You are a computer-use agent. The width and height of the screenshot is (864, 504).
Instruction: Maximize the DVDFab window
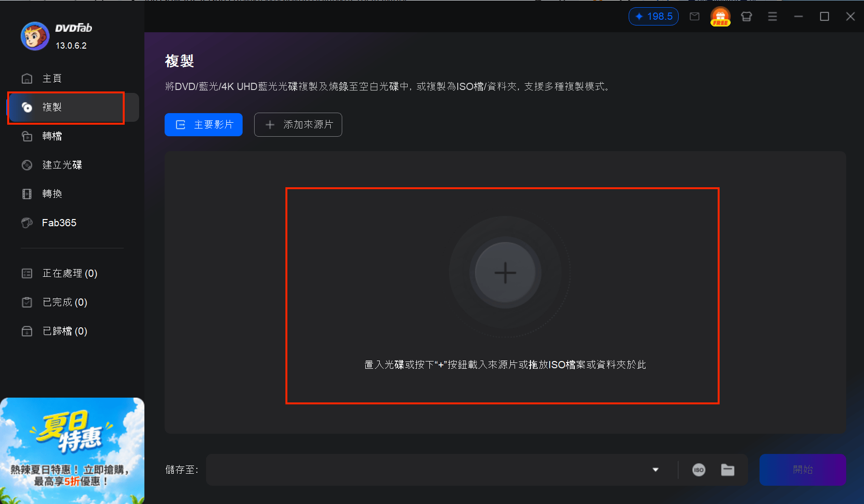point(825,16)
